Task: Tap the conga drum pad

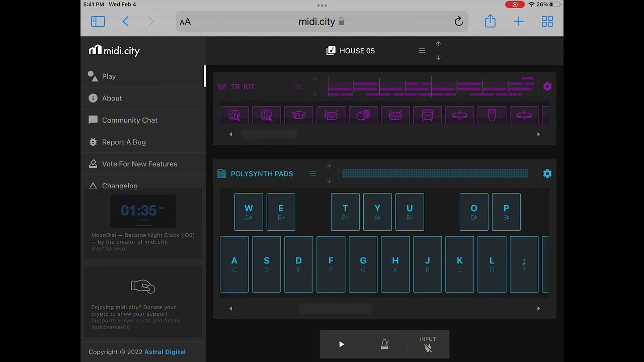Action: pyautogui.click(x=492, y=115)
